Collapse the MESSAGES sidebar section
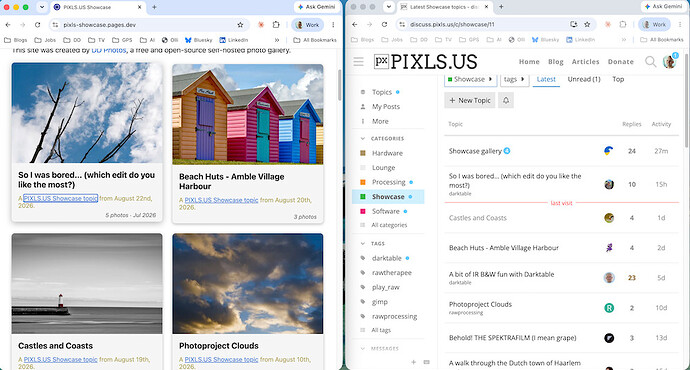The width and height of the screenshot is (690, 370). [x=380, y=348]
